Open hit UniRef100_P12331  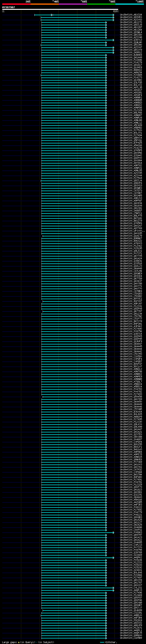click(131, 306)
